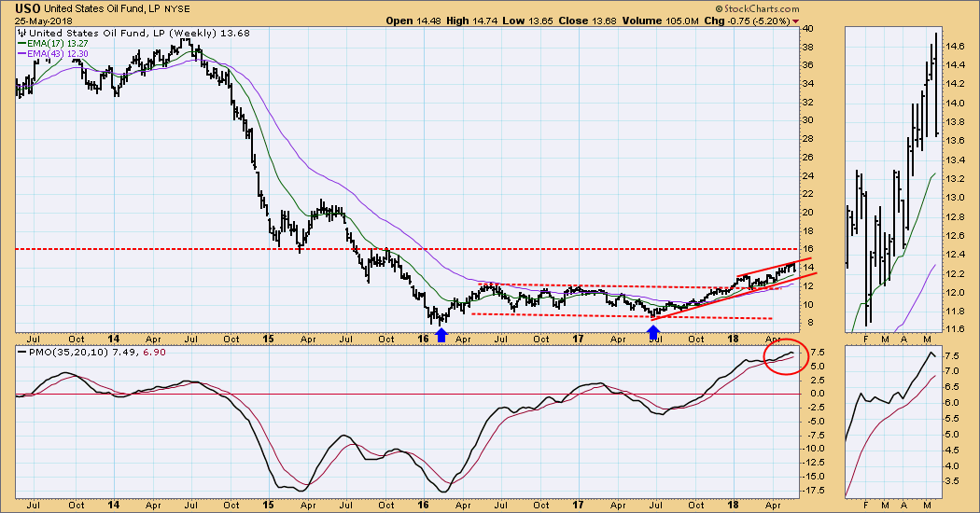Click the 'Volume 105.0M' header value
The width and height of the screenshot is (980, 513).
click(660, 21)
